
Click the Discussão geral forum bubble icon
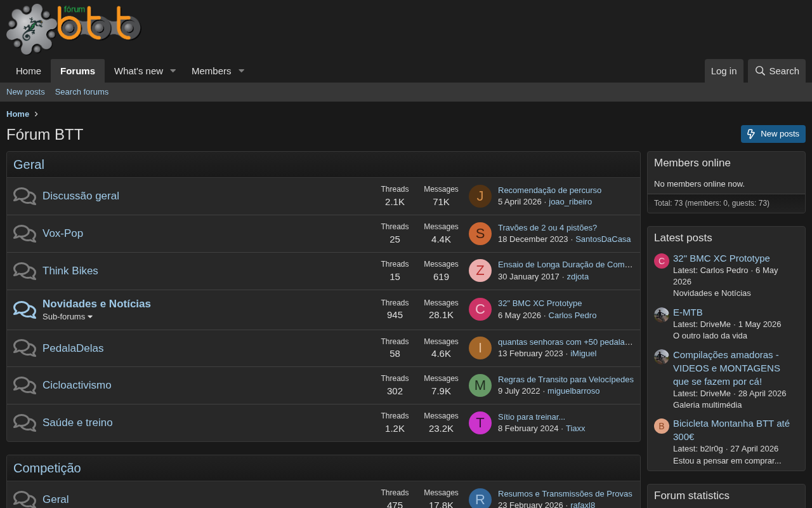click(25, 196)
